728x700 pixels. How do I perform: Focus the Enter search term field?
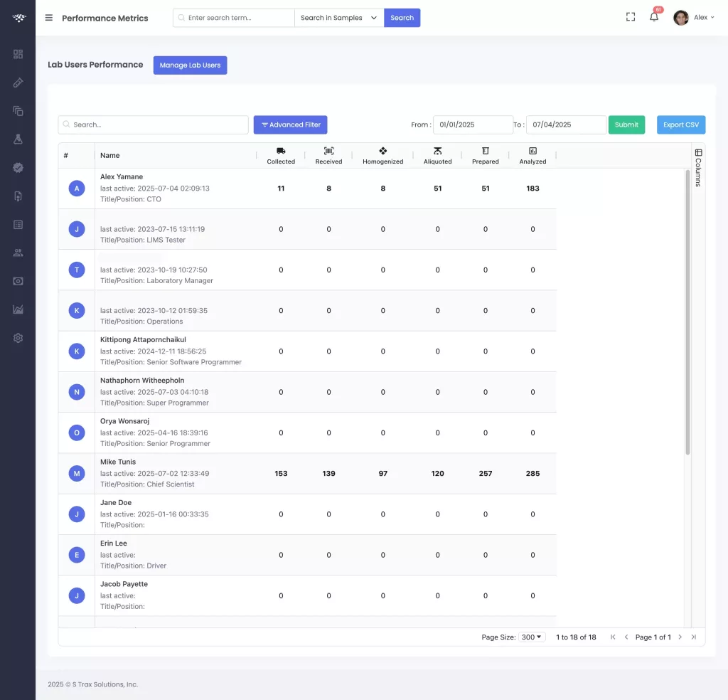[234, 18]
